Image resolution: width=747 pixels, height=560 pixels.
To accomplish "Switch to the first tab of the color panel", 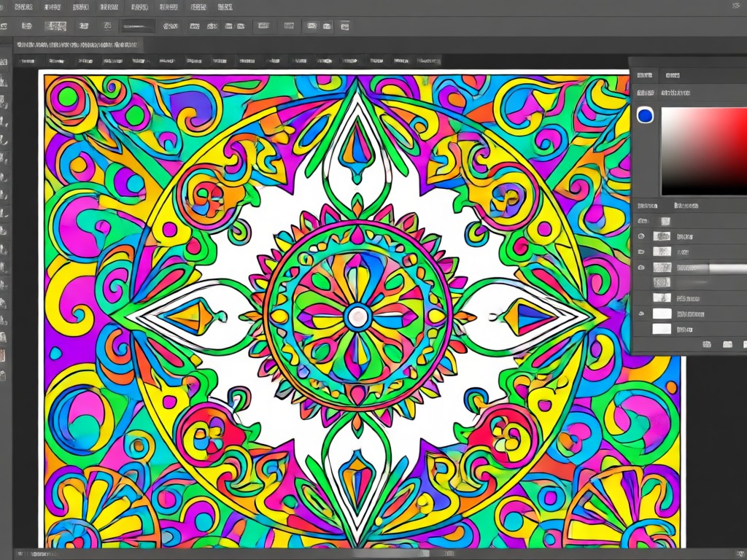I will coord(645,75).
